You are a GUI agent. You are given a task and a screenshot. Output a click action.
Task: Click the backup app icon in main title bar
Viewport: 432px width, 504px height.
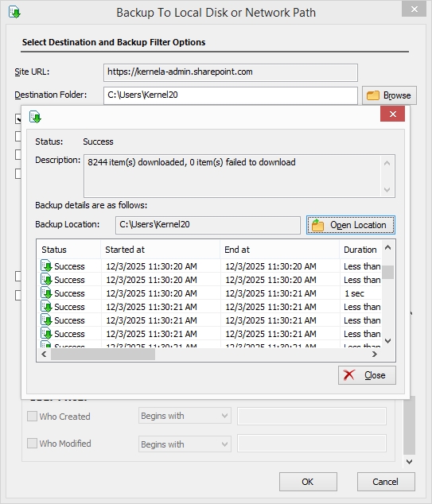tap(14, 13)
